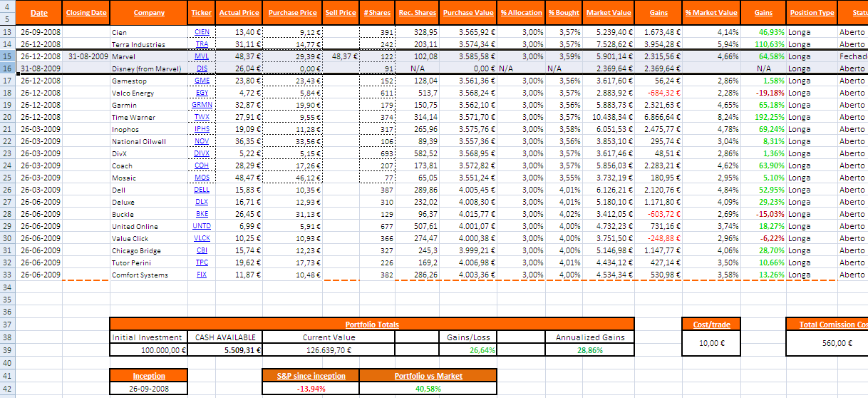Click Time Warner's 192,25% gains cell
868x398 pixels.
coord(764,117)
